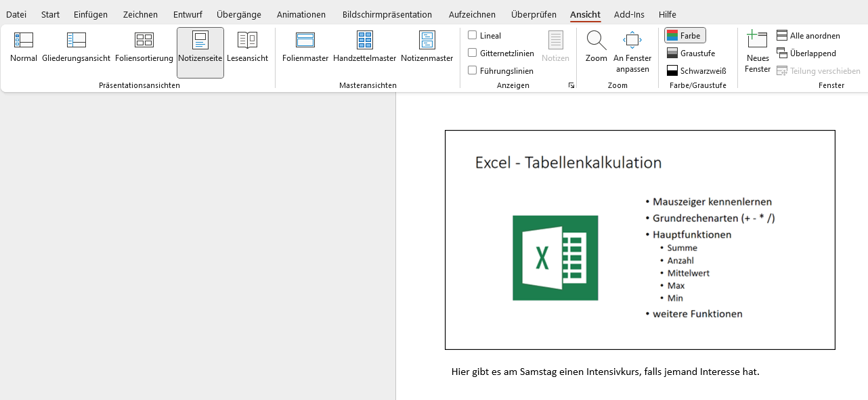This screenshot has width=868, height=400.
Task: Switch to Normal view
Action: click(x=24, y=48)
